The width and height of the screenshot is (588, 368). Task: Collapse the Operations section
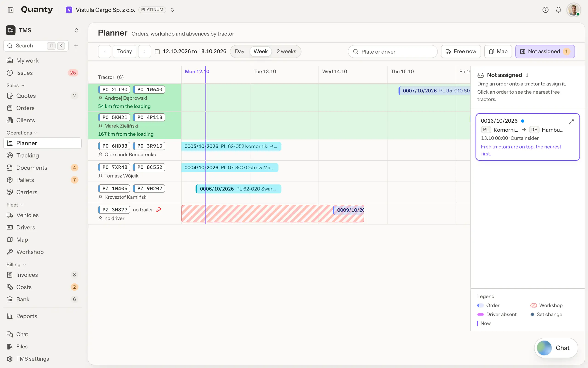[22, 133]
